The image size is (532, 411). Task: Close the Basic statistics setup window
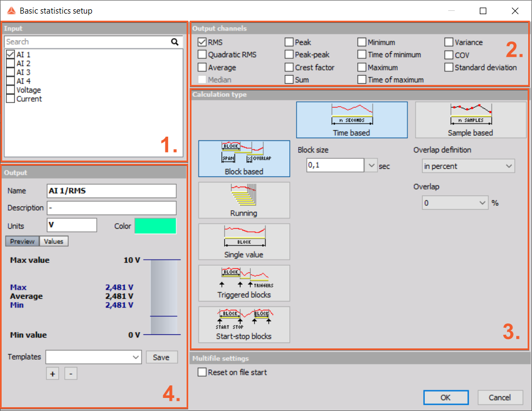pos(515,11)
